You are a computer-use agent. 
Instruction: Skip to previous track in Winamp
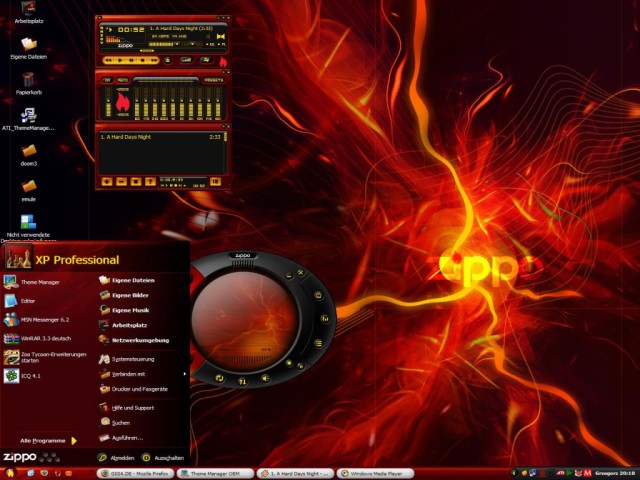109,60
